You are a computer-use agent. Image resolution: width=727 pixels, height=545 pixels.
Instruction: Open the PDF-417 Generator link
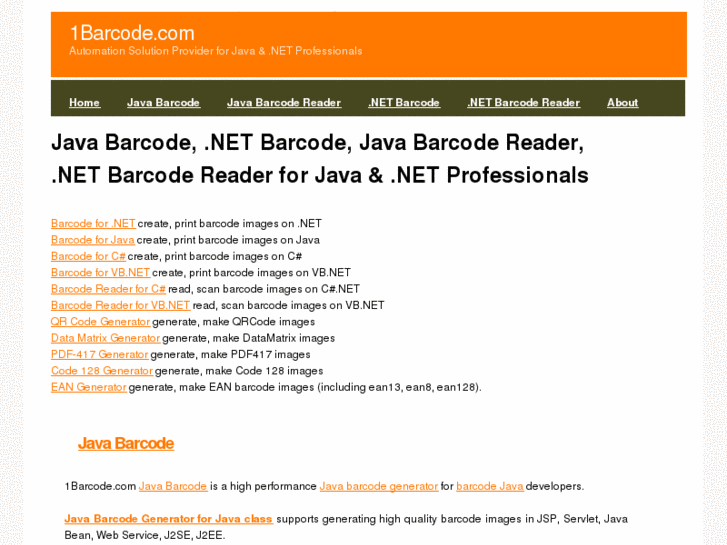coord(100,354)
